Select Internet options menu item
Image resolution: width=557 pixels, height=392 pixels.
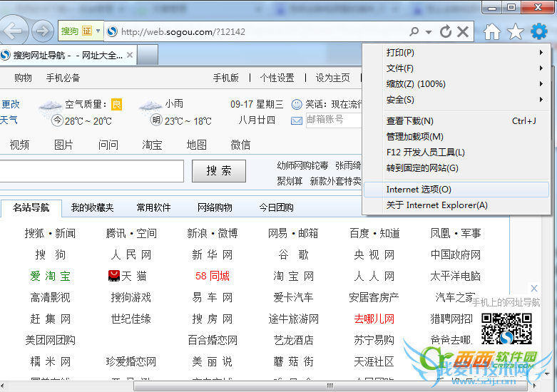[456, 190]
